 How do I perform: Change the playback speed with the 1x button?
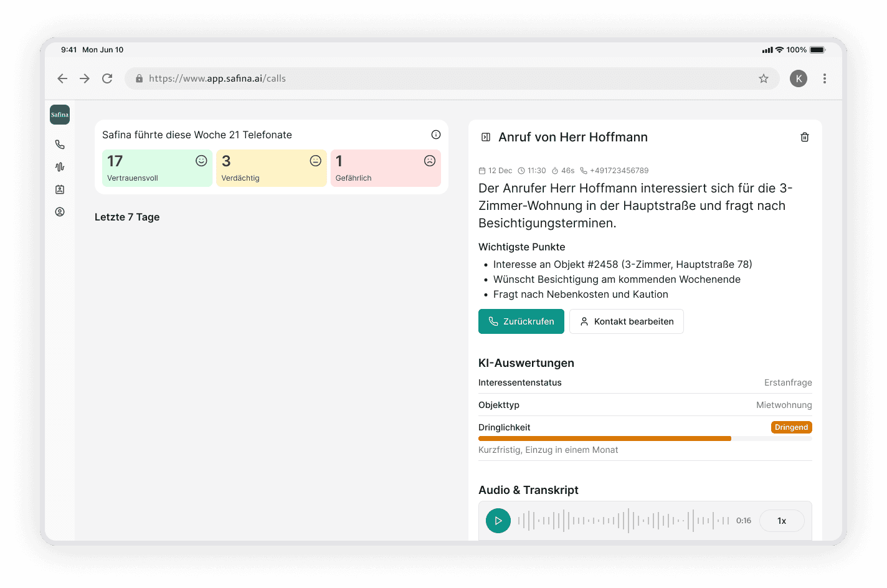(x=782, y=521)
